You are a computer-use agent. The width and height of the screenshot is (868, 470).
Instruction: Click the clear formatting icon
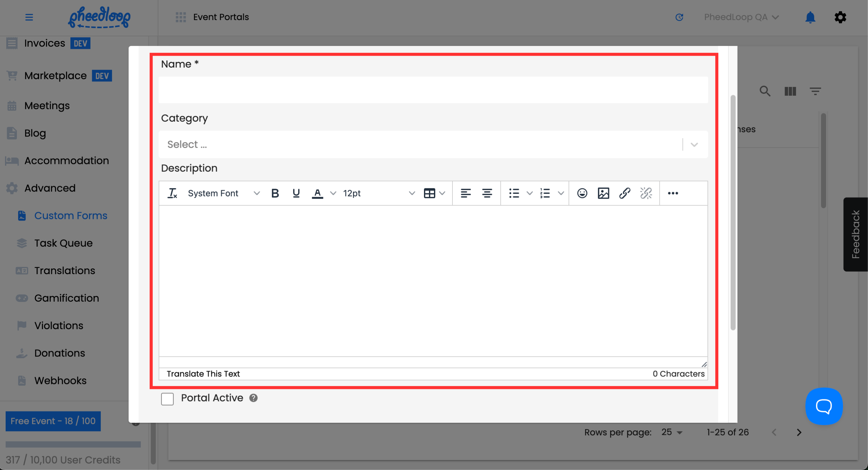point(172,193)
